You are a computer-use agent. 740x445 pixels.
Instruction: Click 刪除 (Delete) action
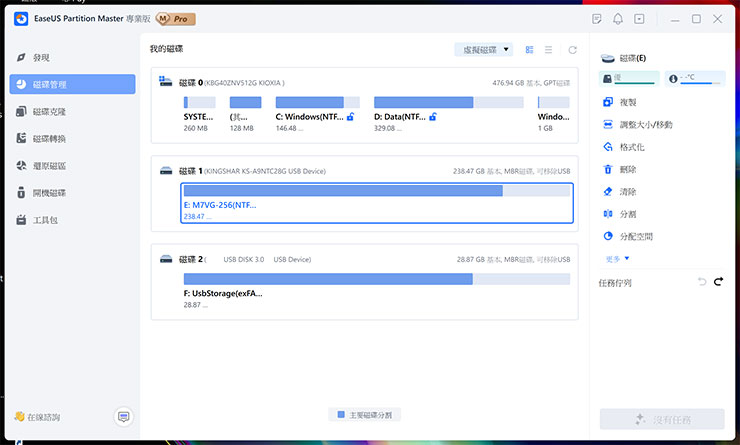click(620, 169)
